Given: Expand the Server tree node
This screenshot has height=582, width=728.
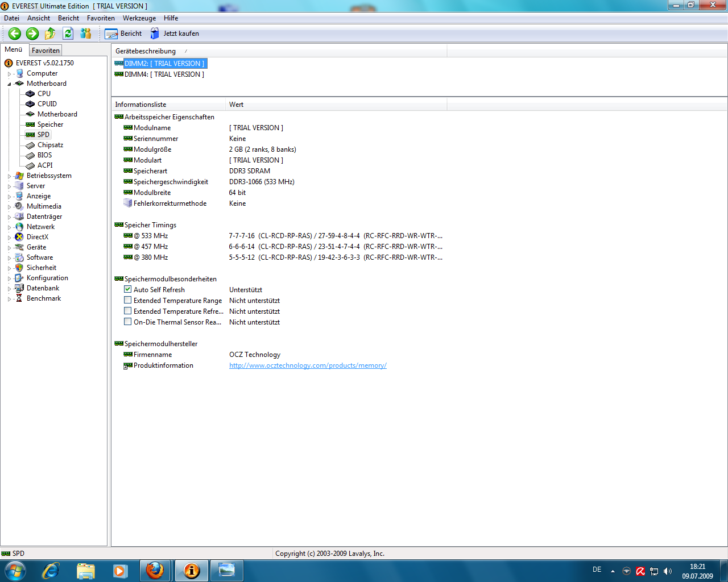Looking at the screenshot, I should (x=9, y=186).
